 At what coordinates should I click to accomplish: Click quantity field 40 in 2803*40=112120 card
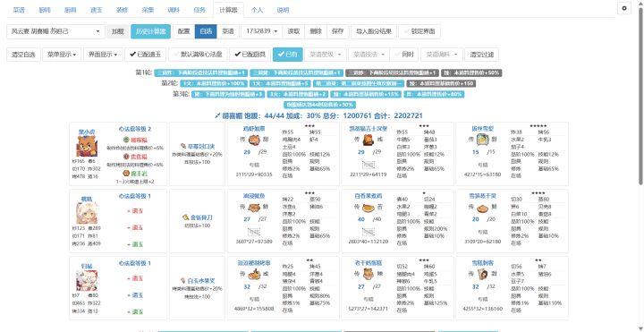click(x=361, y=219)
